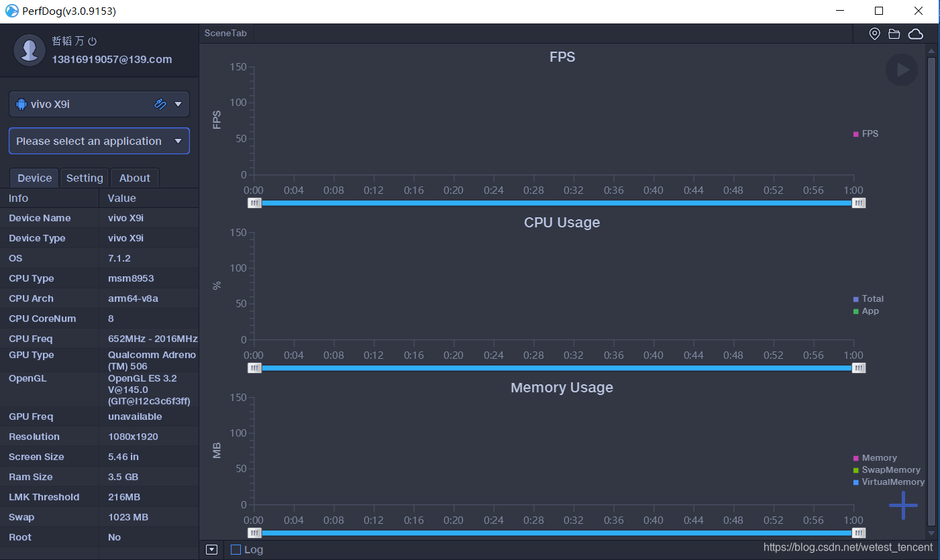Screen dimensions: 940x560
Task: Select the GPU Freq value unavailable
Action: [135, 416]
